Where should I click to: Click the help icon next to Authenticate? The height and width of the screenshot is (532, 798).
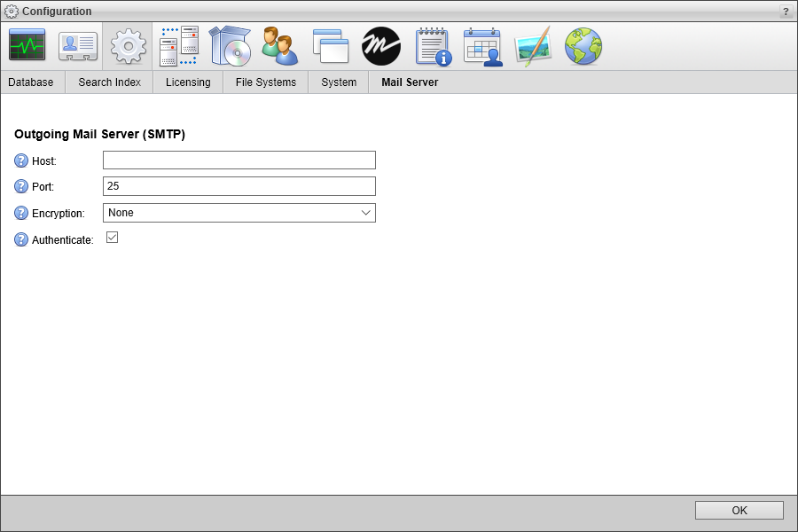[21, 239]
